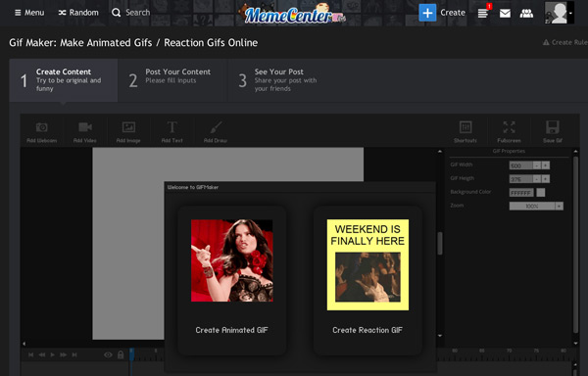Click the properties panel scrollbar
Viewport: 588px width, 376px height.
[x=575, y=244]
